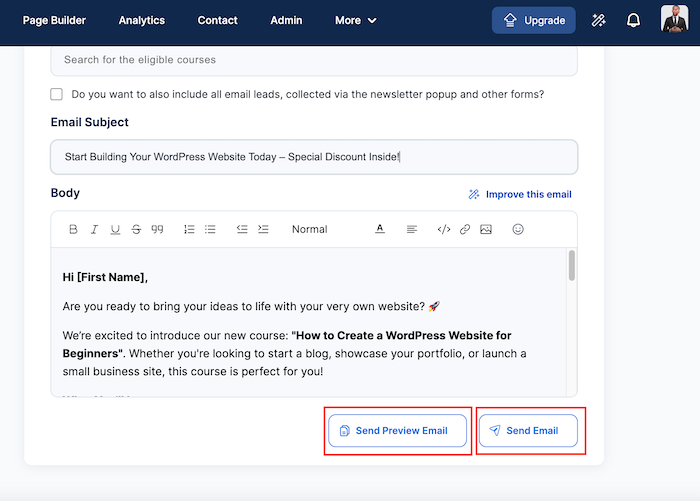
Task: Click Improve this email link
Action: [520, 195]
